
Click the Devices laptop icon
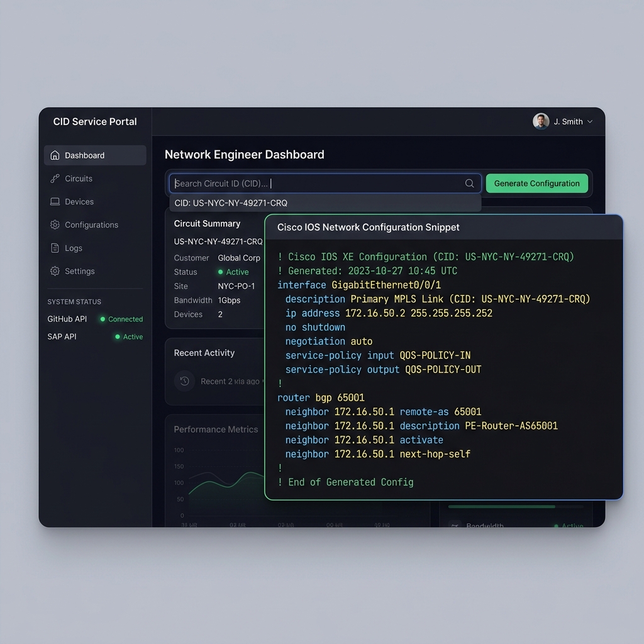tap(55, 202)
